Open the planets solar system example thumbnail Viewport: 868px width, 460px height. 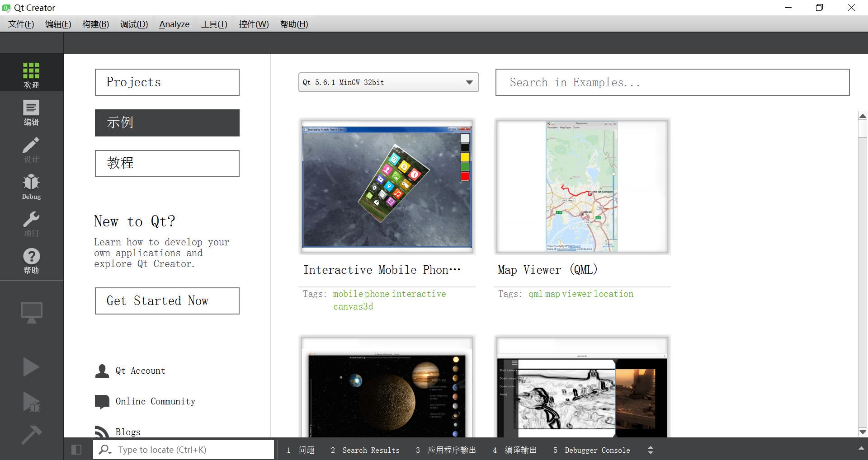click(387, 387)
